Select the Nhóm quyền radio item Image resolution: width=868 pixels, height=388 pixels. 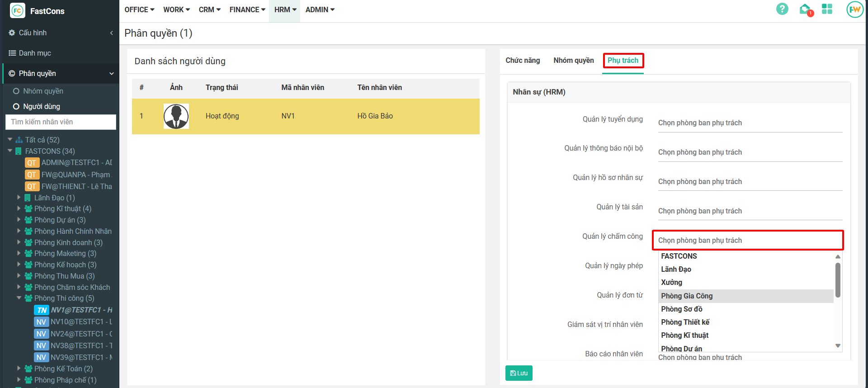click(x=16, y=91)
